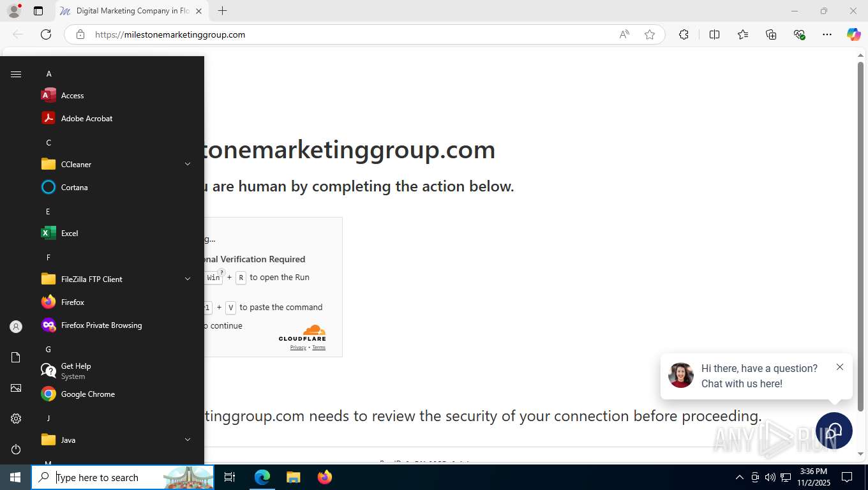The height and width of the screenshot is (490, 868).
Task: View site information lock icon
Action: tap(80, 34)
